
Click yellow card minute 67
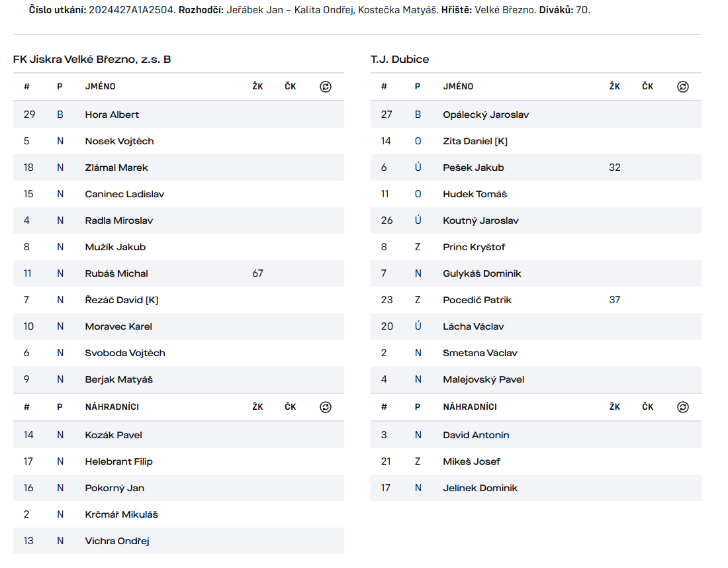[x=257, y=273]
